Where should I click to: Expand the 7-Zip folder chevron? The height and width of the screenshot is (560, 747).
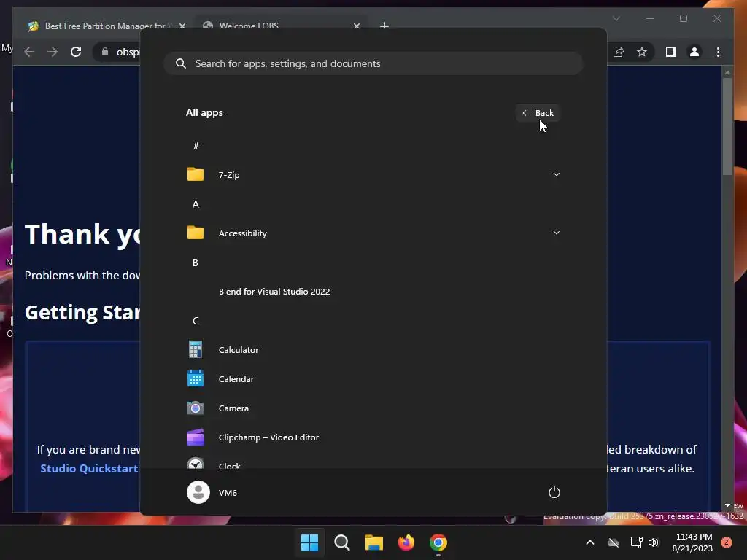point(556,174)
